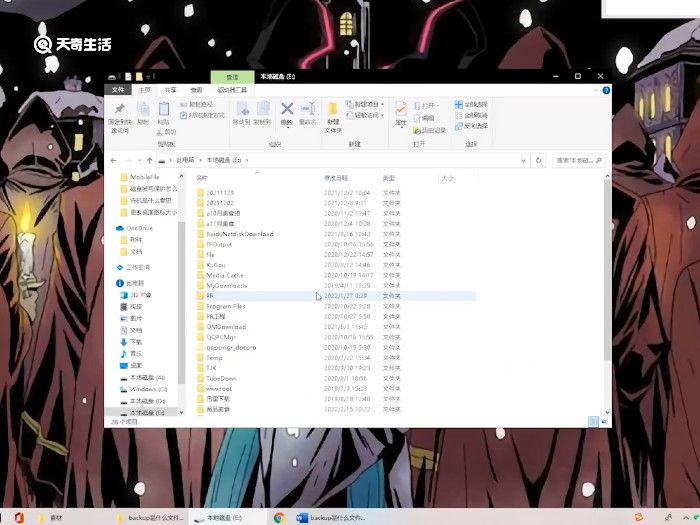Switch to the Home ribbon tab

pos(144,90)
